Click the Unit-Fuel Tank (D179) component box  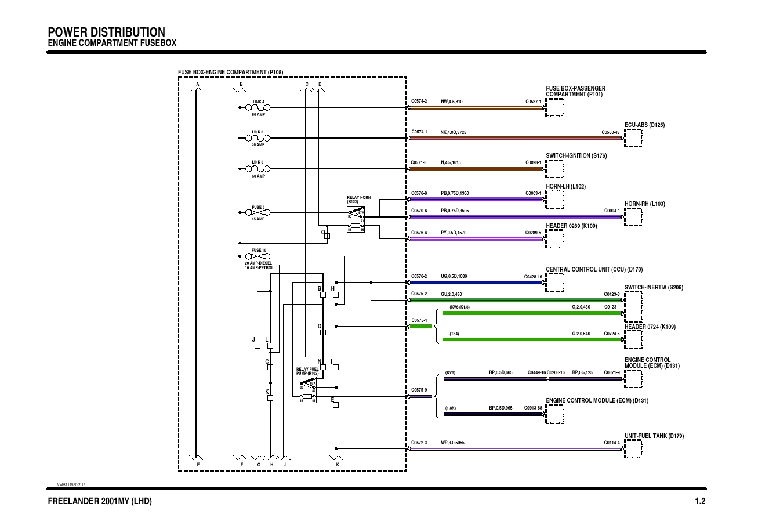click(x=633, y=449)
